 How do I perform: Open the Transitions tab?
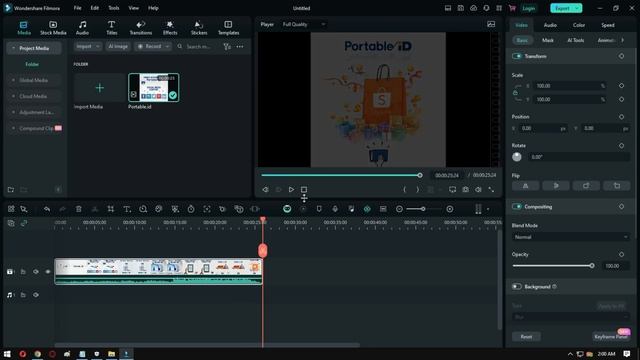(141, 28)
